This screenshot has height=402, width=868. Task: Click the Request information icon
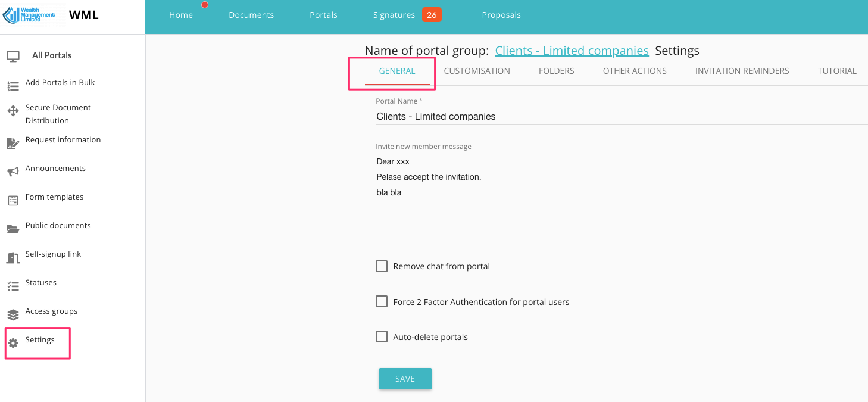[13, 143]
